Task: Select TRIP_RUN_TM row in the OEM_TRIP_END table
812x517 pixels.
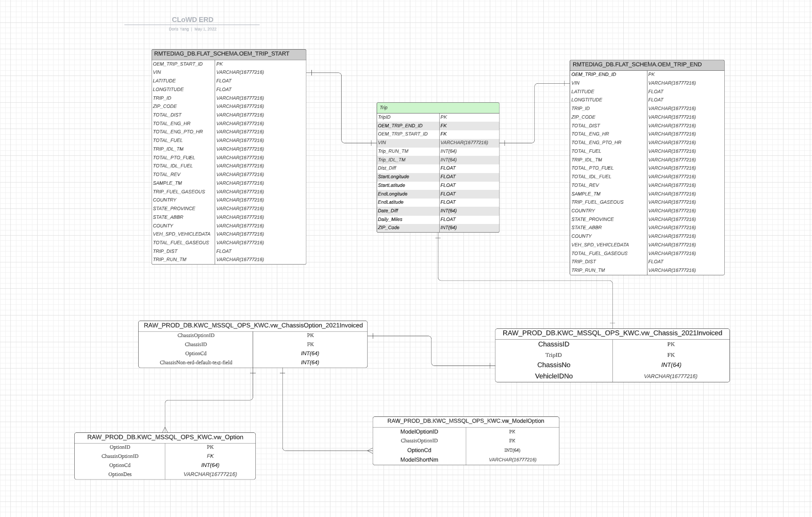Action: [x=588, y=271]
